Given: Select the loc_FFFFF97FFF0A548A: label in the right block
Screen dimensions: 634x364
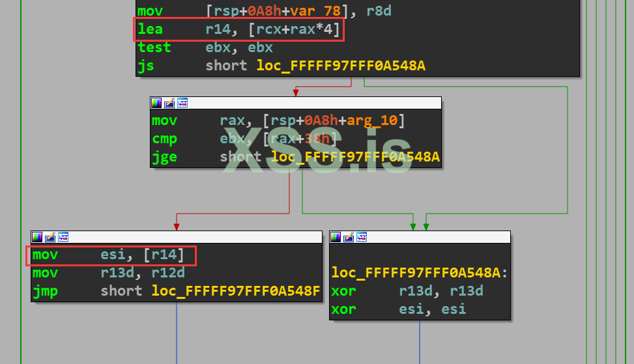Looking at the screenshot, I should pos(419,273).
